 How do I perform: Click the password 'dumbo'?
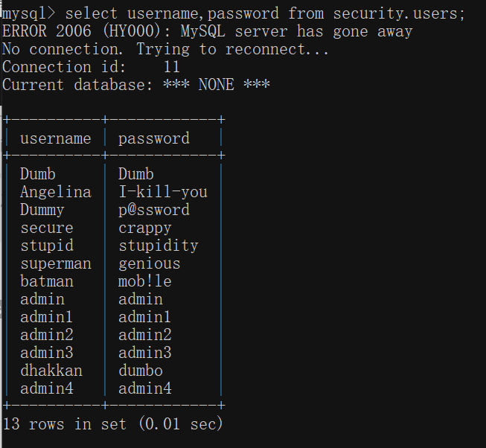pos(141,371)
